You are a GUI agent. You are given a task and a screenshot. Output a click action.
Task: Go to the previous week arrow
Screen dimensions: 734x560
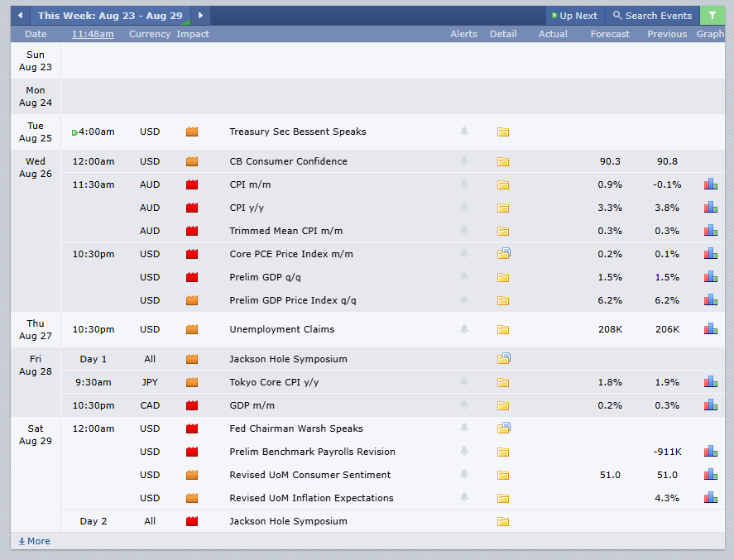(x=20, y=16)
